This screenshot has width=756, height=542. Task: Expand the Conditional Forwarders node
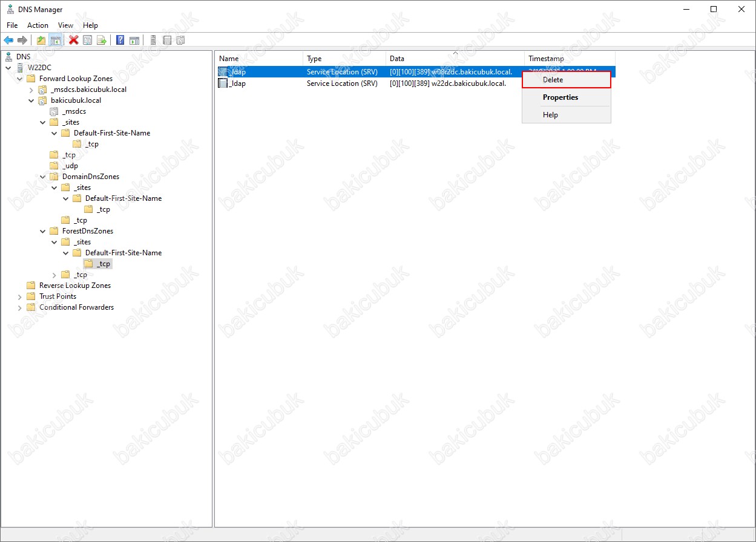tap(20, 307)
